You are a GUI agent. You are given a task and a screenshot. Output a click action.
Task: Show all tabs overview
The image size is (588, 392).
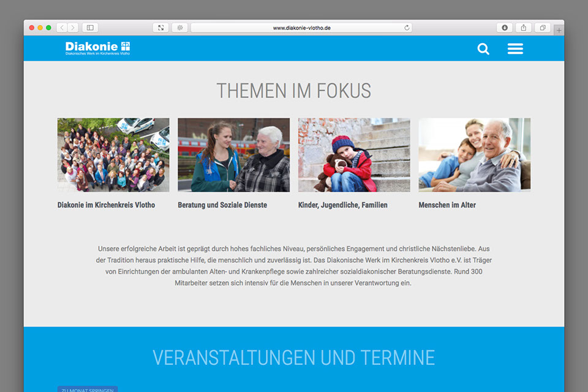[543, 28]
